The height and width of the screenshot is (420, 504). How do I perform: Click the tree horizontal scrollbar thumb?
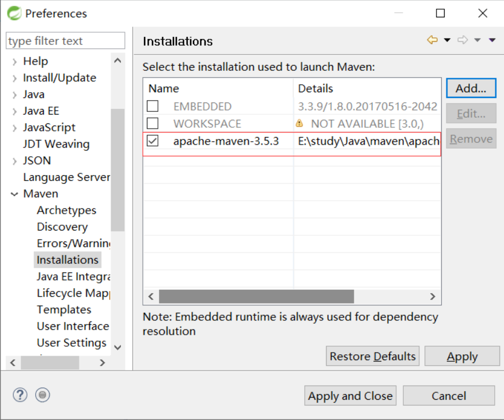(50, 363)
